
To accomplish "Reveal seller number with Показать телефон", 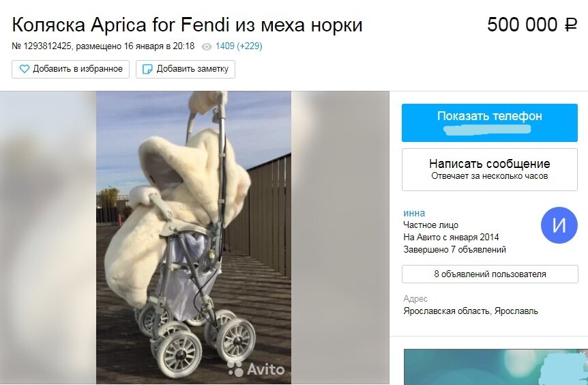I will click(489, 123).
